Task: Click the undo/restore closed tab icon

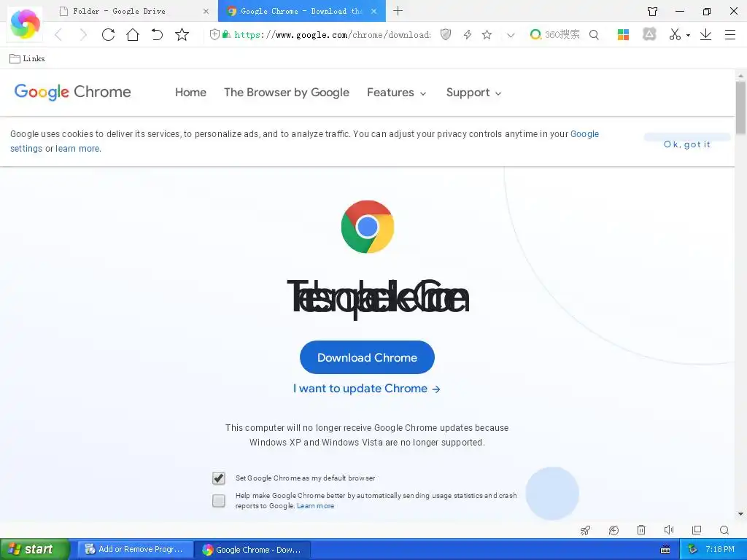Action: click(158, 35)
